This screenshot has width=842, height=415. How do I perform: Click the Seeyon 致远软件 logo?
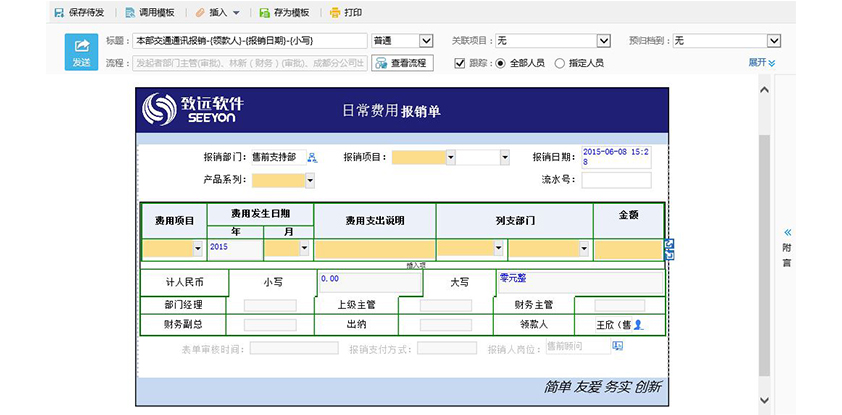pos(193,110)
